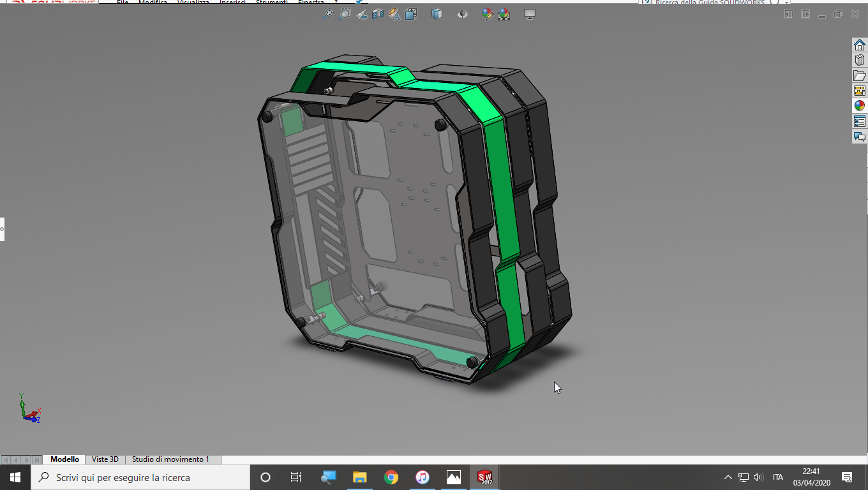The height and width of the screenshot is (490, 868).
Task: Switch to the Modello tab
Action: click(x=65, y=459)
